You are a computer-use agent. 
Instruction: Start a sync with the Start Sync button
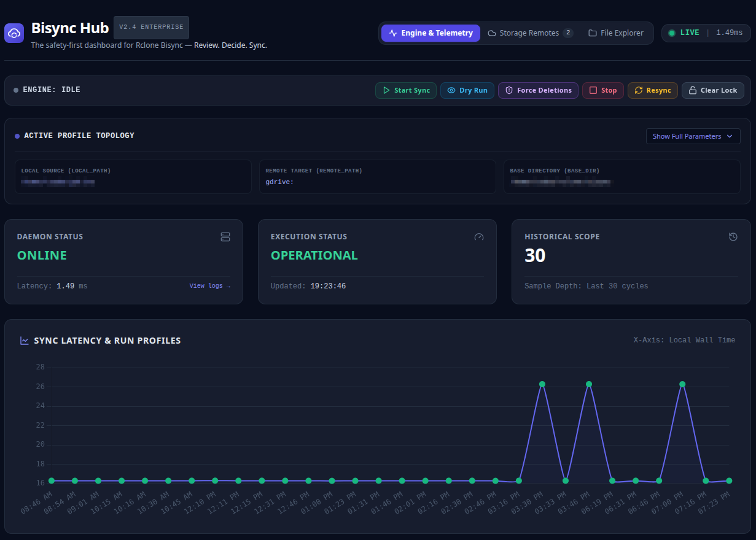[x=406, y=90]
